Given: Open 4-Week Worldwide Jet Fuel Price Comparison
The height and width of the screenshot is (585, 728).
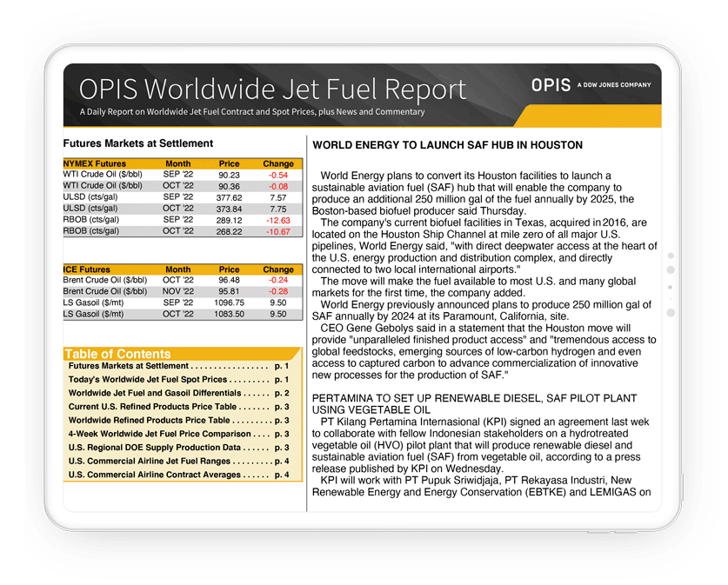Looking at the screenshot, I should (178, 434).
